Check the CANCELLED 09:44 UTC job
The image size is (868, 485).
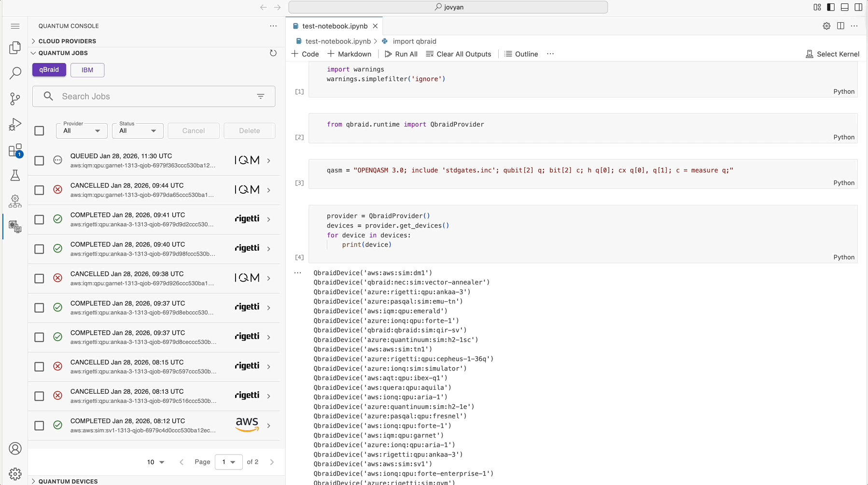(x=39, y=190)
